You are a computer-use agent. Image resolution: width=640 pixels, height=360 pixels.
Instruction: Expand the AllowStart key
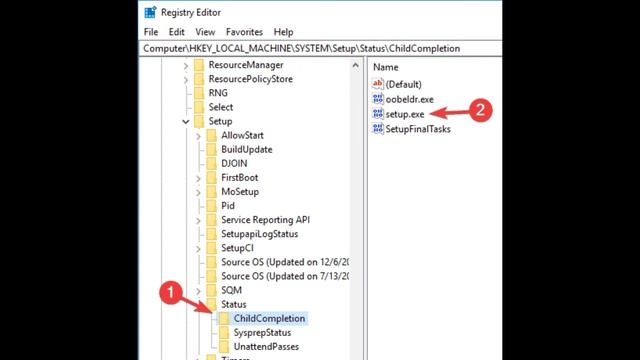pyautogui.click(x=198, y=136)
